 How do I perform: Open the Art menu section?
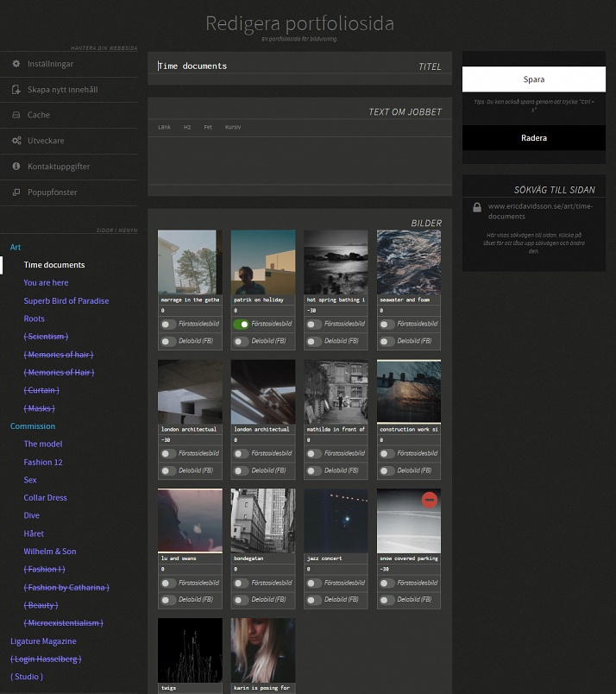pyautogui.click(x=16, y=247)
